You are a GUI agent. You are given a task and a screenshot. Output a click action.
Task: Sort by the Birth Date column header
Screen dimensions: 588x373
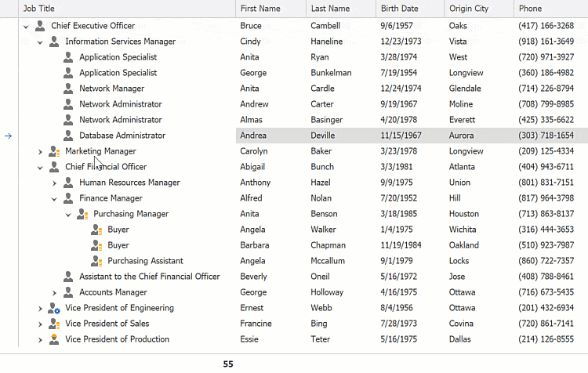[x=409, y=9]
